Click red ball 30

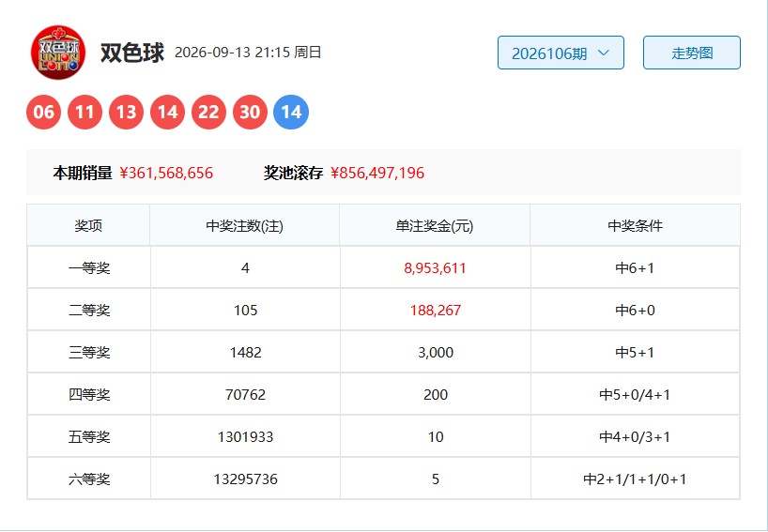point(250,112)
